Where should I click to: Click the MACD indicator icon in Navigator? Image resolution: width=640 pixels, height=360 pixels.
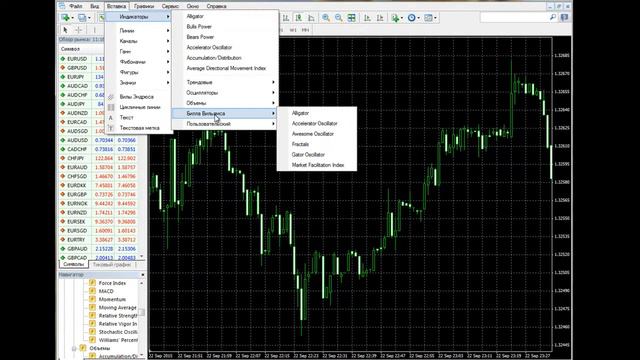pos(92,291)
